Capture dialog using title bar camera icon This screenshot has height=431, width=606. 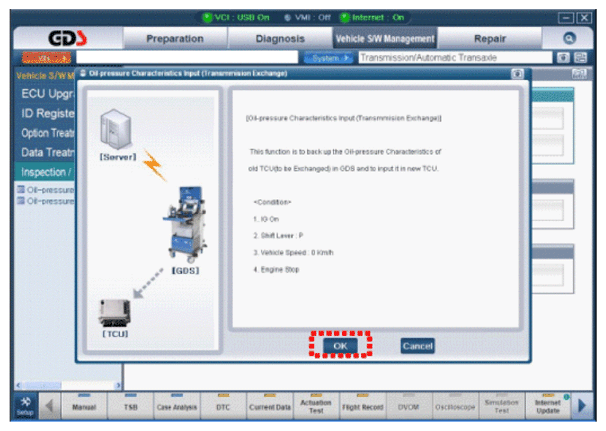click(x=517, y=73)
